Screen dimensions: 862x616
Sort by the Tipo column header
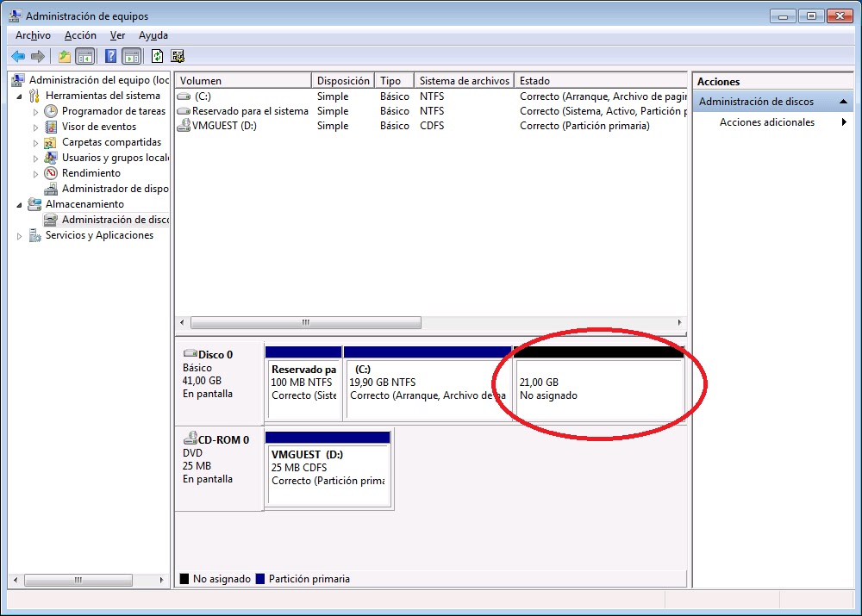tap(394, 81)
